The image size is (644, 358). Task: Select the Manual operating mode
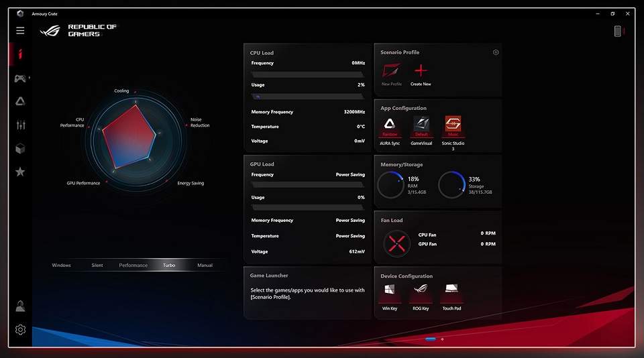pos(205,265)
